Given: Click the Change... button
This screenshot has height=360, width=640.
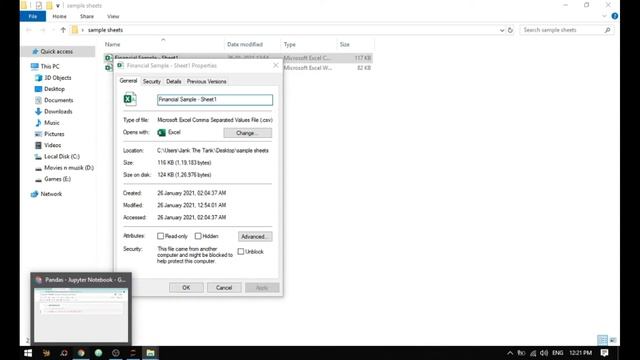Looking at the screenshot, I should click(x=247, y=133).
